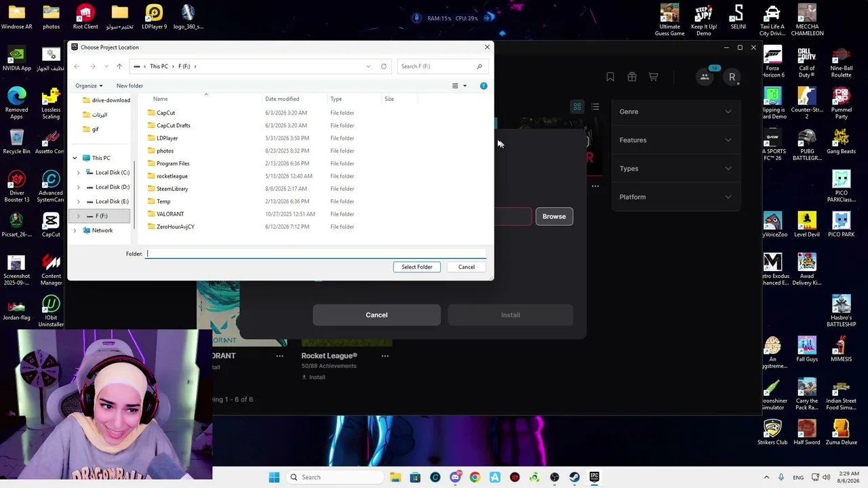This screenshot has width=868, height=488.
Task: Switch library to list view
Action: (595, 107)
